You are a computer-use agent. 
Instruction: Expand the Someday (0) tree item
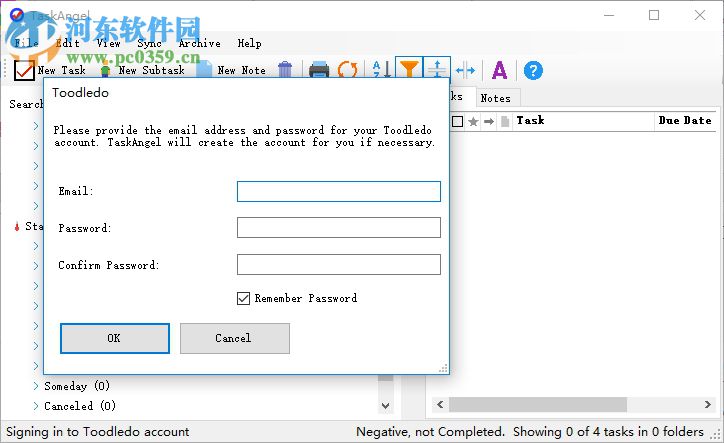36,386
